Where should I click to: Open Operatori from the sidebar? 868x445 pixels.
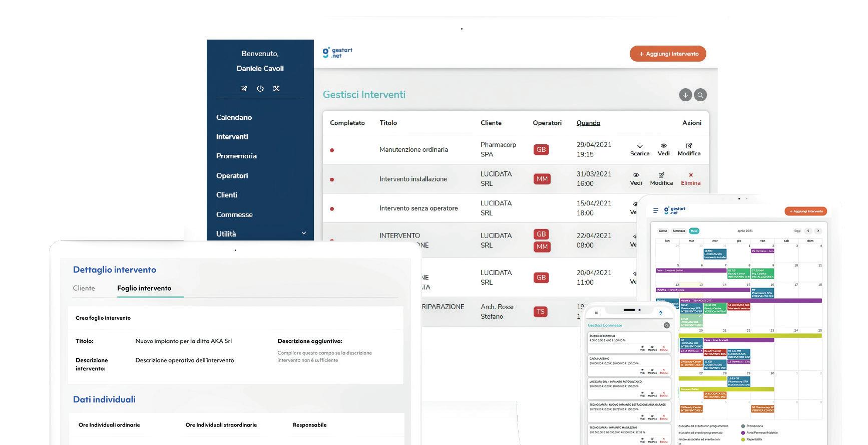pyautogui.click(x=232, y=175)
